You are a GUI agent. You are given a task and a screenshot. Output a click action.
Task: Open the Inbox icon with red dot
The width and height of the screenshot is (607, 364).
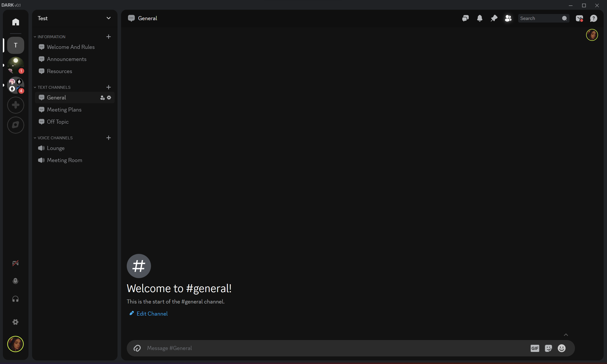pyautogui.click(x=579, y=19)
